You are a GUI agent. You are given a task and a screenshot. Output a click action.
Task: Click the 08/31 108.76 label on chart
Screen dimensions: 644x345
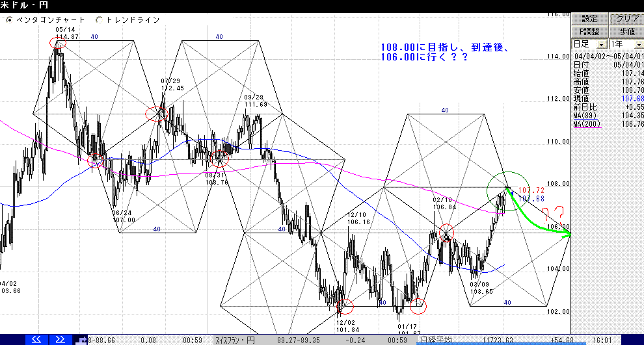217,179
